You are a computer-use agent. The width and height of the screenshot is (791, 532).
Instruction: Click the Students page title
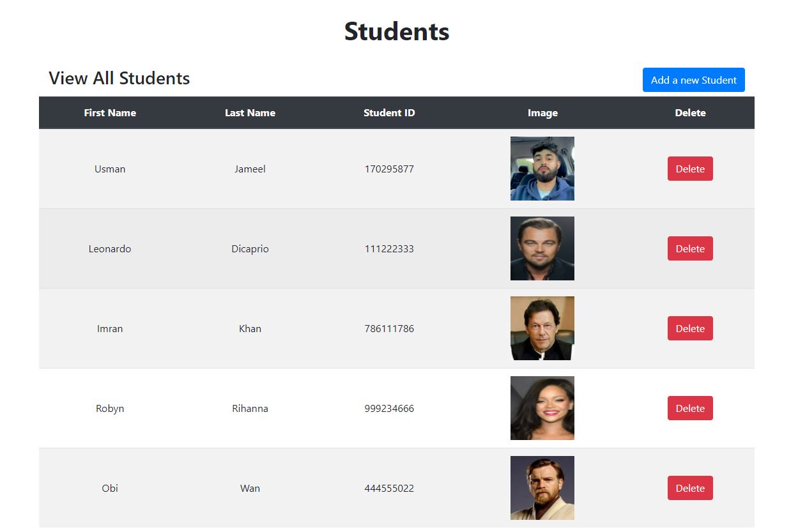(396, 31)
